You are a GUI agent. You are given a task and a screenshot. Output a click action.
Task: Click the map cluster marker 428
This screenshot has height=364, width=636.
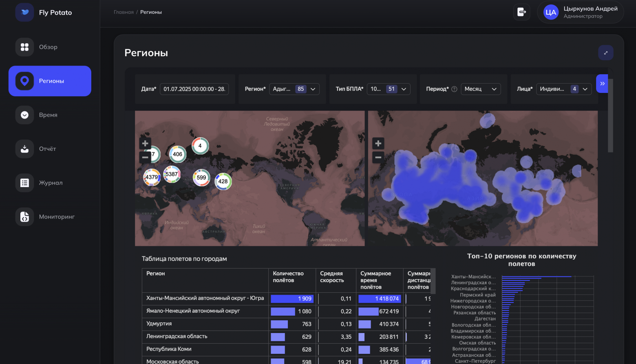[x=223, y=181]
